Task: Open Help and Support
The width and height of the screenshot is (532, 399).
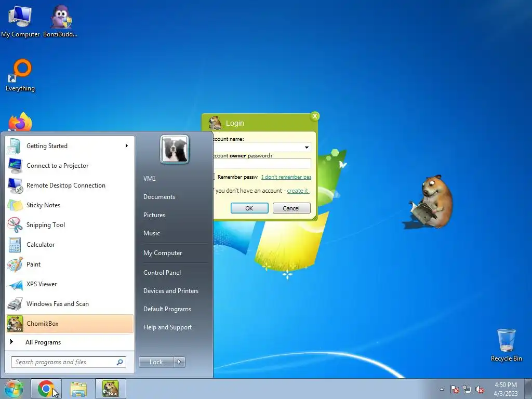Action: tap(167, 327)
